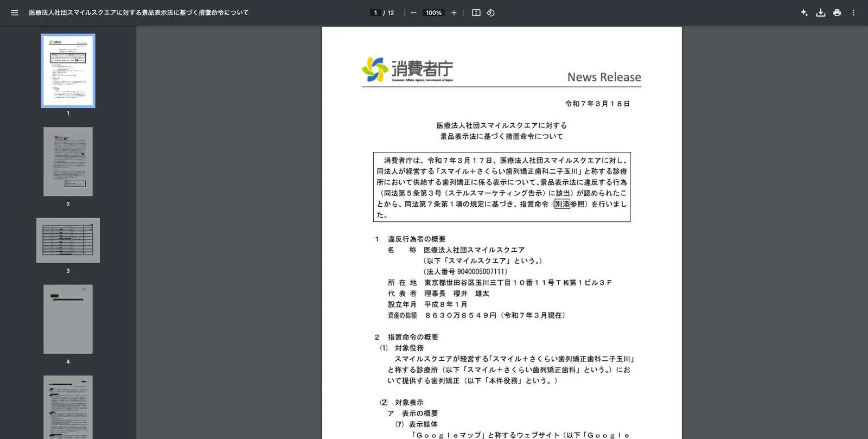
Task: Click the boxed 別添 link in the document
Action: pos(562,204)
